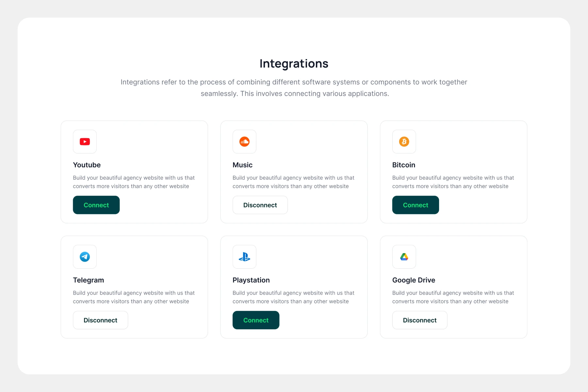Image resolution: width=588 pixels, height=392 pixels.
Task: Click the Telegram card heading
Action: [x=88, y=280]
